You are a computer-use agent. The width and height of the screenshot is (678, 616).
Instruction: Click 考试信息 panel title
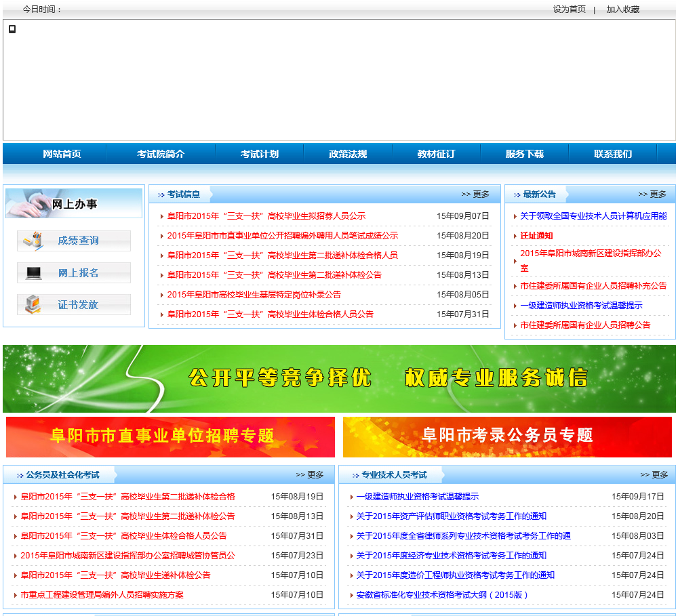coord(183,194)
